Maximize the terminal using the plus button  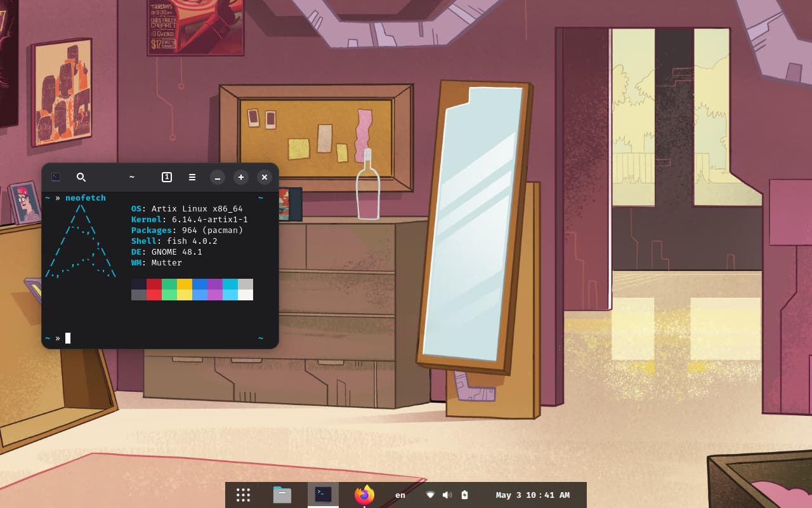pos(241,178)
